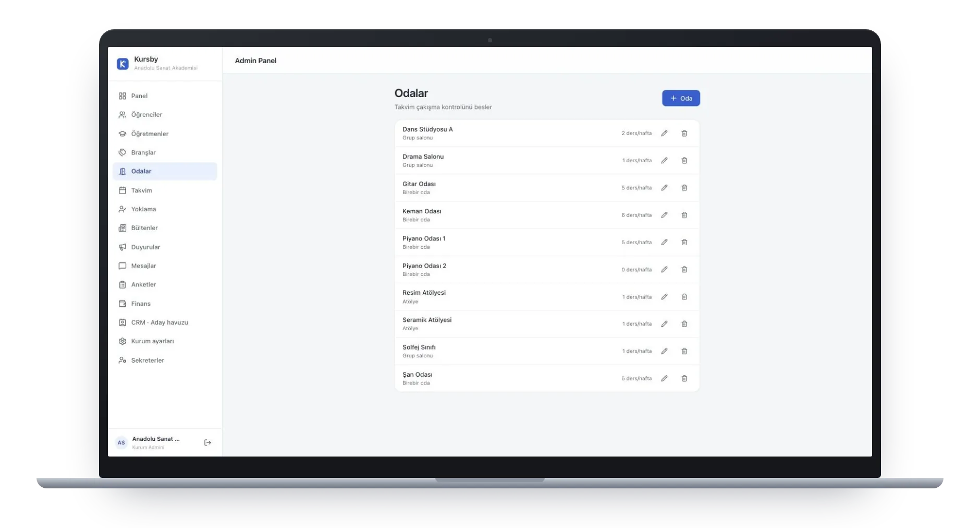Viewport: 980px width, 528px height.
Task: Edit the Piyano Odası 2 room
Action: (x=664, y=270)
